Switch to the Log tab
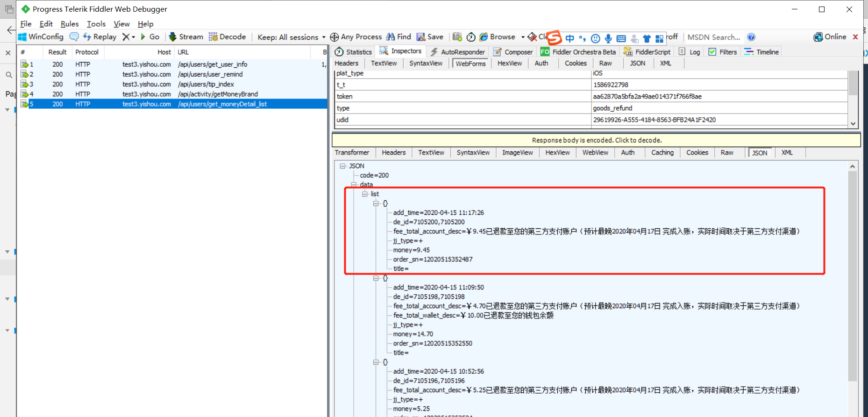 click(x=690, y=52)
